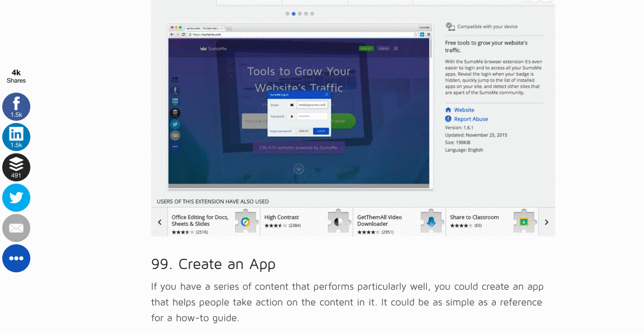The image size is (644, 333).
Task: Click the 4k Shares counter
Action: [x=16, y=76]
